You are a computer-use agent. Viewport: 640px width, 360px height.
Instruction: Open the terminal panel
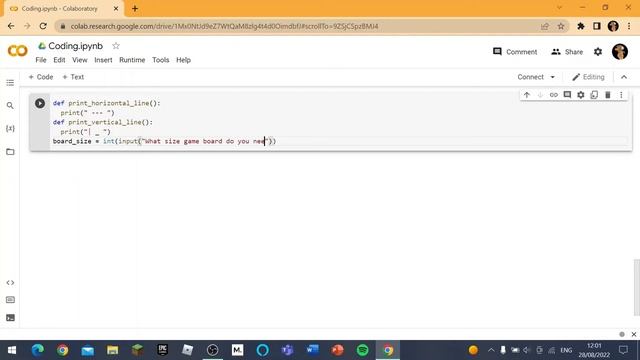coord(10,318)
